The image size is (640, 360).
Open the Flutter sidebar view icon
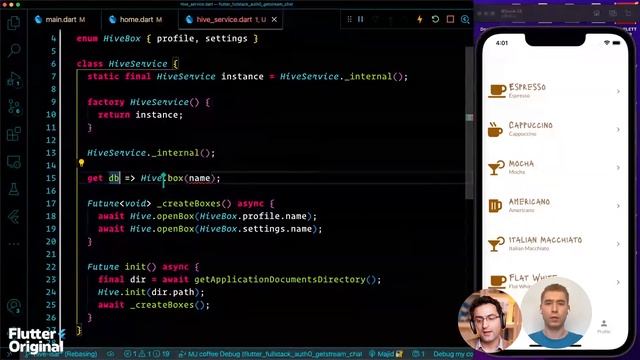click(x=14, y=216)
